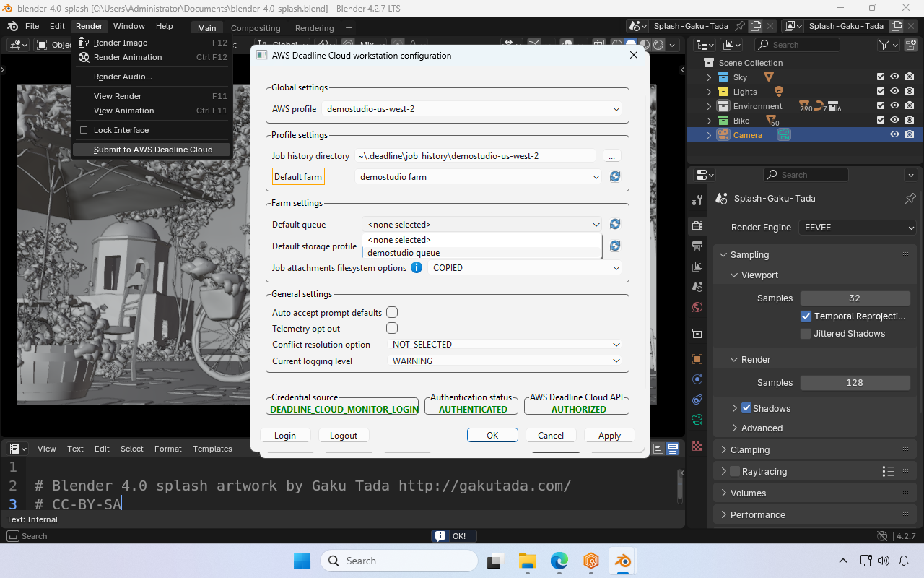Open the outliner filter funnel icon
This screenshot has height=578, width=924.
click(883, 44)
